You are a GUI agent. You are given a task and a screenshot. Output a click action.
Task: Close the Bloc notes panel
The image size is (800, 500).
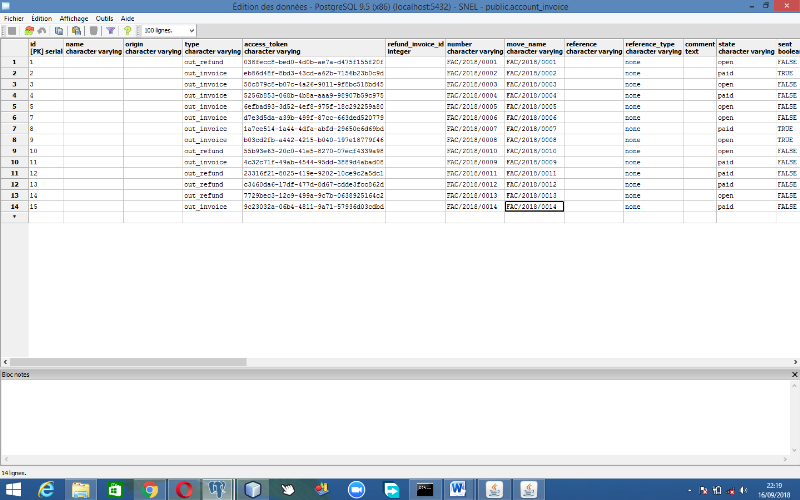(794, 374)
